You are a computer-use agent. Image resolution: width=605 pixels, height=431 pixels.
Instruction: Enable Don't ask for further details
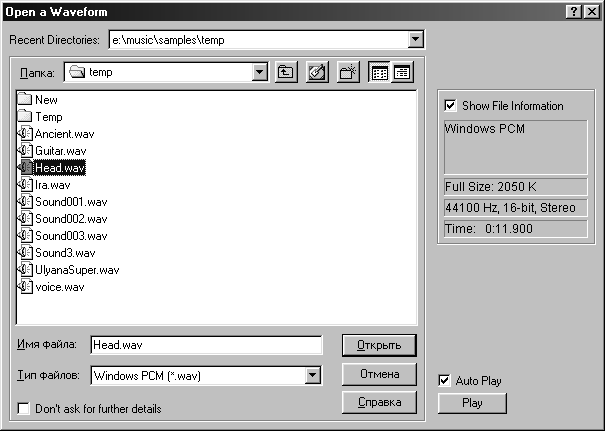pos(24,408)
